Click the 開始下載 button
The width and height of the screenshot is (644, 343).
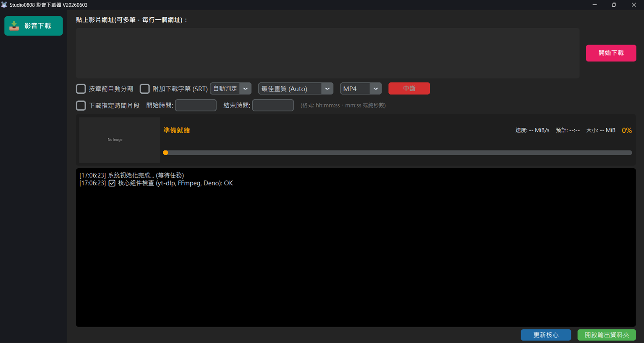coord(611,53)
